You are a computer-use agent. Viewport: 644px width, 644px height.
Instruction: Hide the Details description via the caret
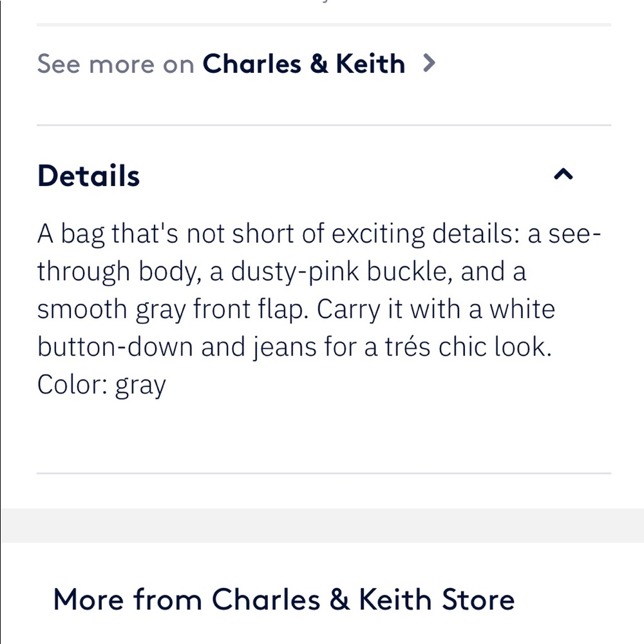click(563, 174)
